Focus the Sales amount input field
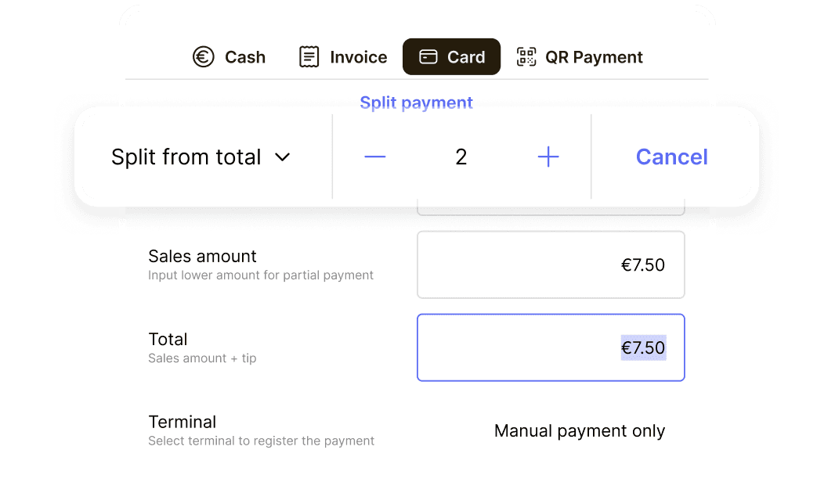 [x=551, y=265]
